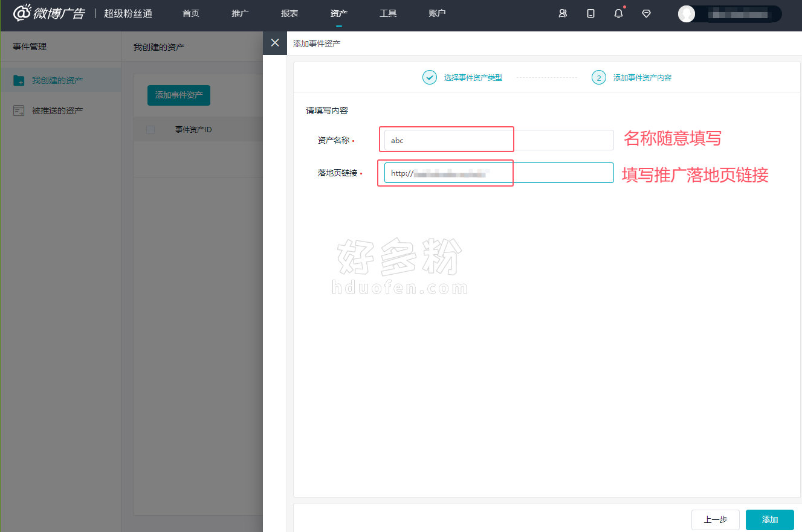
Task: Open the 账户 menu
Action: pyautogui.click(x=437, y=13)
